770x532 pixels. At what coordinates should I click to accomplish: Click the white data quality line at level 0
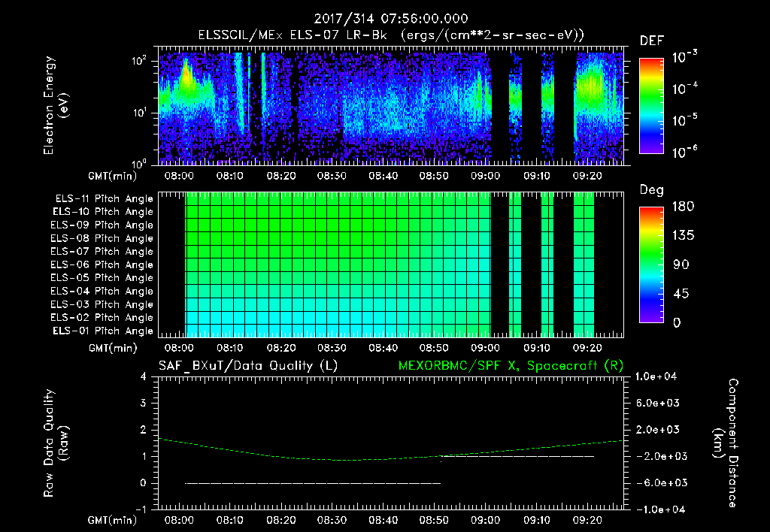(x=313, y=483)
